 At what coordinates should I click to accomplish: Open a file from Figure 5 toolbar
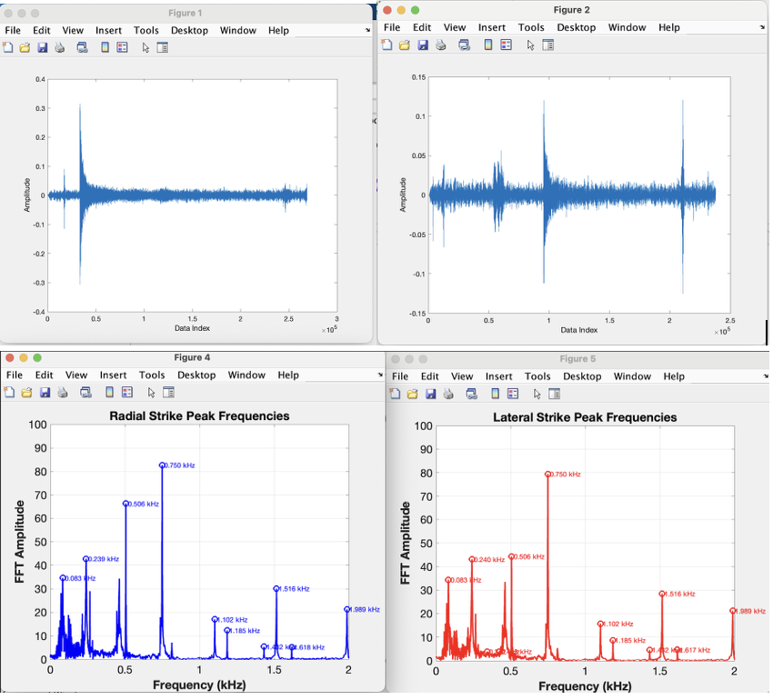(x=412, y=394)
